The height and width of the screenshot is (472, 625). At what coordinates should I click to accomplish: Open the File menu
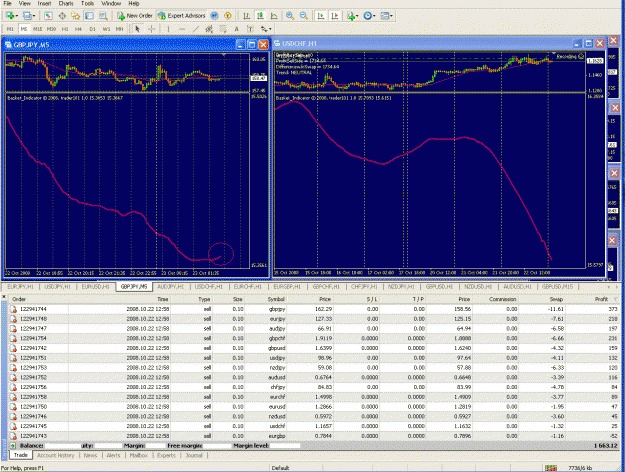click(x=7, y=3)
